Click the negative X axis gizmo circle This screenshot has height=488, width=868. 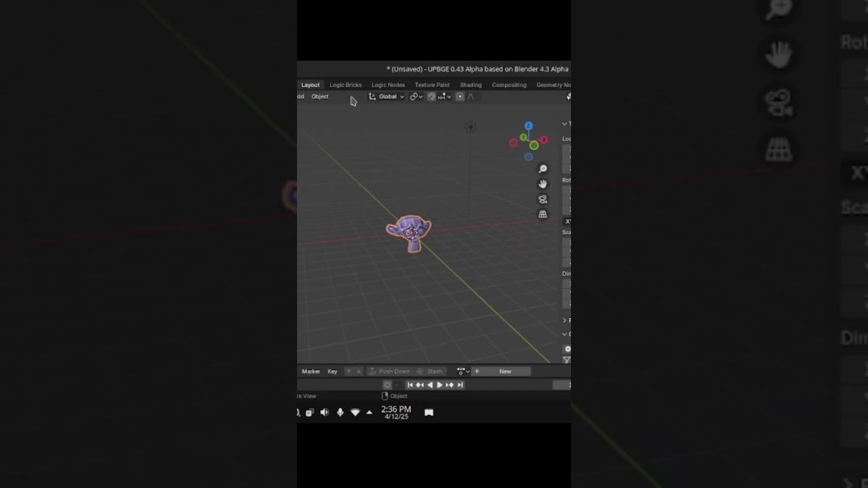pos(513,143)
